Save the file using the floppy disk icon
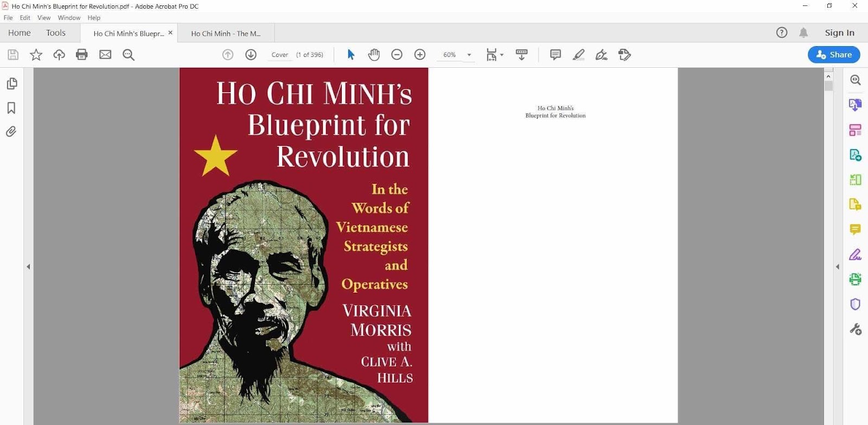 click(13, 55)
